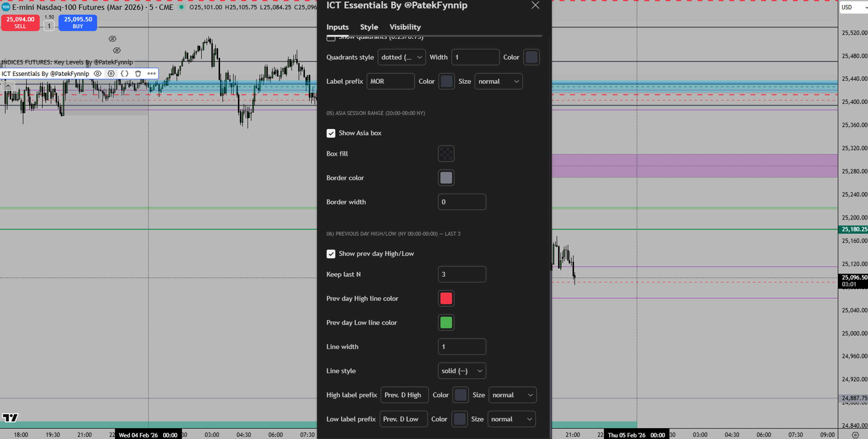Close the ICT Essentials settings dialog
Screen dimensions: 868x439
point(535,5)
